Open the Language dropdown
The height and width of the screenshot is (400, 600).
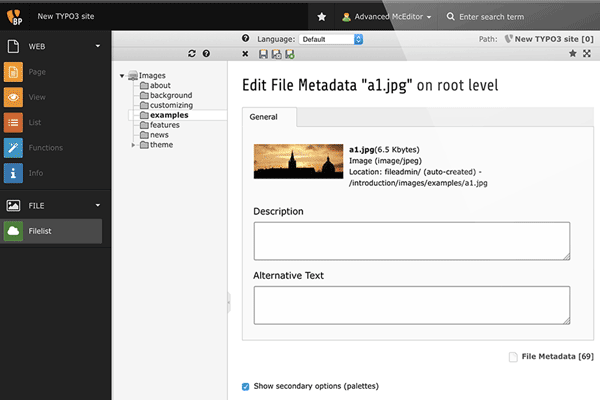(x=330, y=39)
